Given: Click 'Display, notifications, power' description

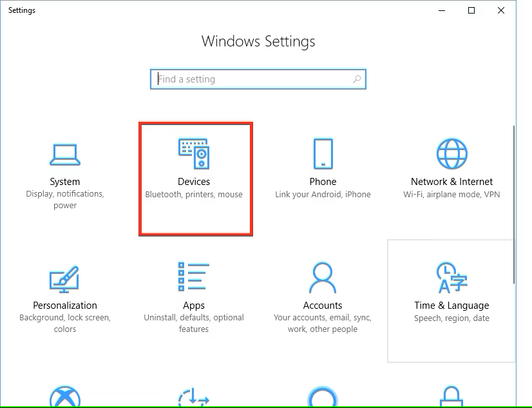Looking at the screenshot, I should 65,199.
